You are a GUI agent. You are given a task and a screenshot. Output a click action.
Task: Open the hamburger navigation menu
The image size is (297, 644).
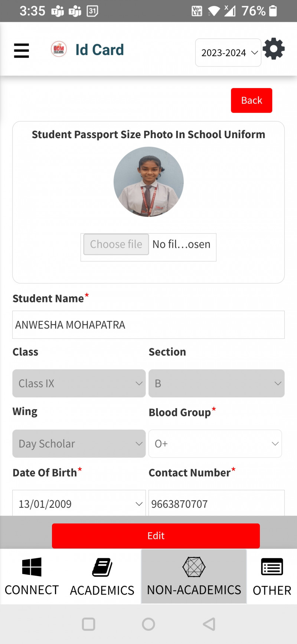pyautogui.click(x=22, y=51)
